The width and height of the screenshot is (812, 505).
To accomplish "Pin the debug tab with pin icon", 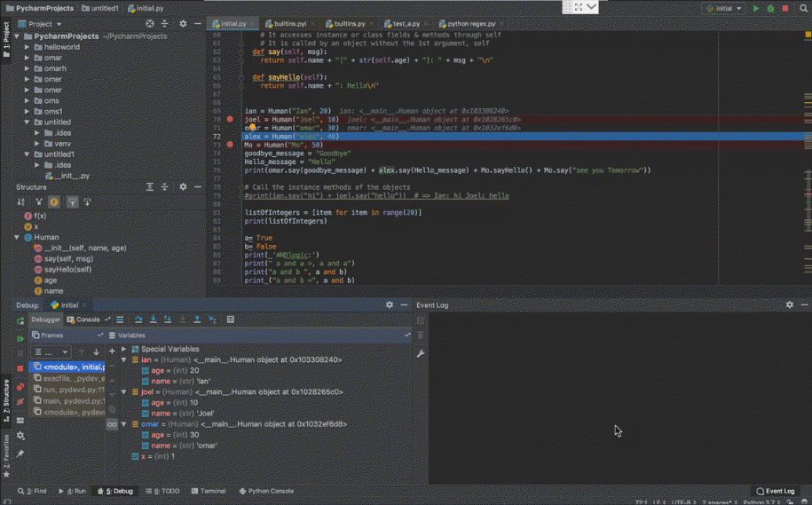I will click(20, 454).
